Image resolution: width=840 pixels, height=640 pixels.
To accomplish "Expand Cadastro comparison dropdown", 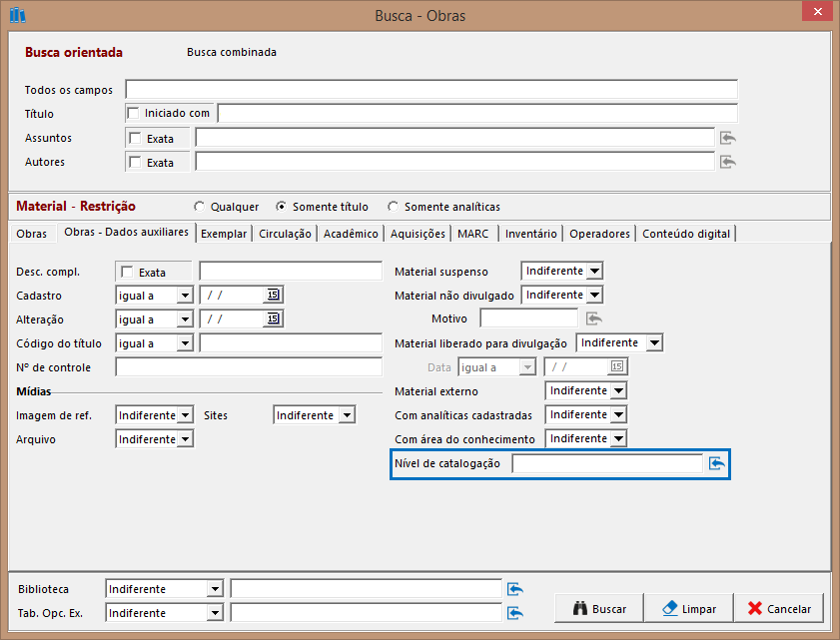I will [185, 296].
